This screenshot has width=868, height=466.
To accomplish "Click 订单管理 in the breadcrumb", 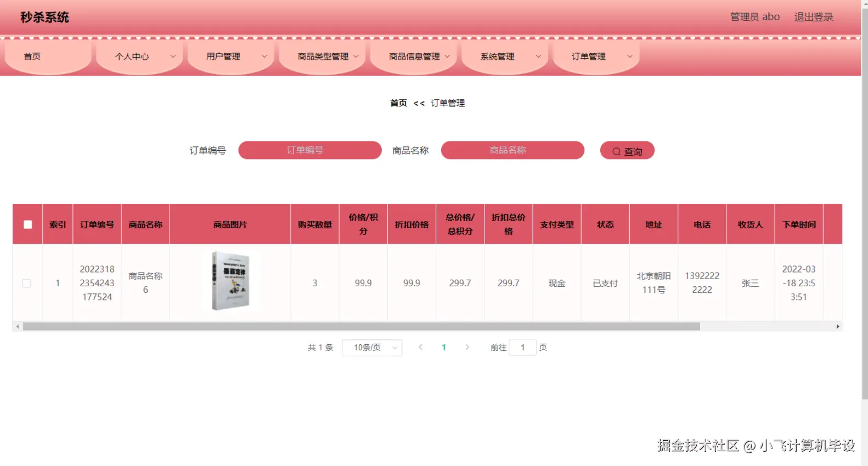I will pyautogui.click(x=448, y=103).
